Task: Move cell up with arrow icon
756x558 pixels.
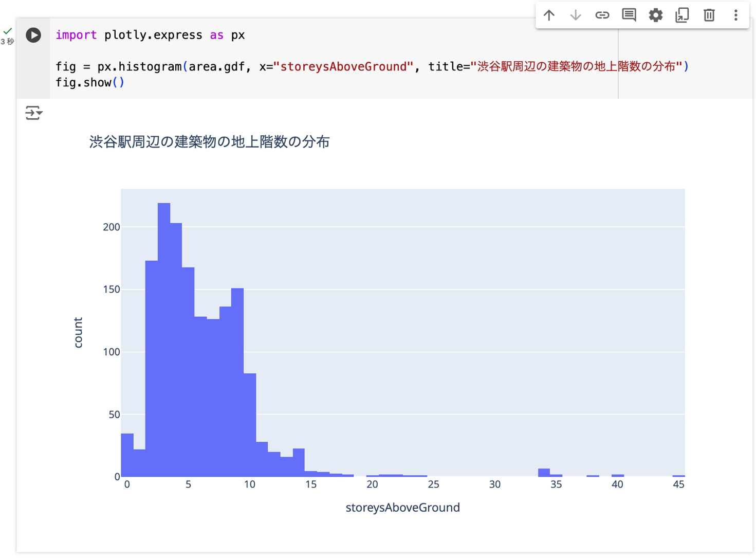Action: pyautogui.click(x=549, y=15)
